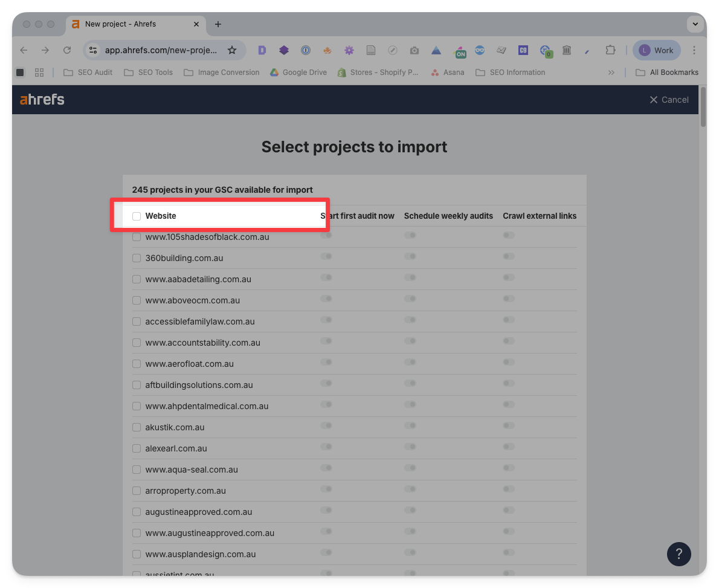Open the SEO Tools bookmark folder
This screenshot has width=719, height=588.
[149, 73]
